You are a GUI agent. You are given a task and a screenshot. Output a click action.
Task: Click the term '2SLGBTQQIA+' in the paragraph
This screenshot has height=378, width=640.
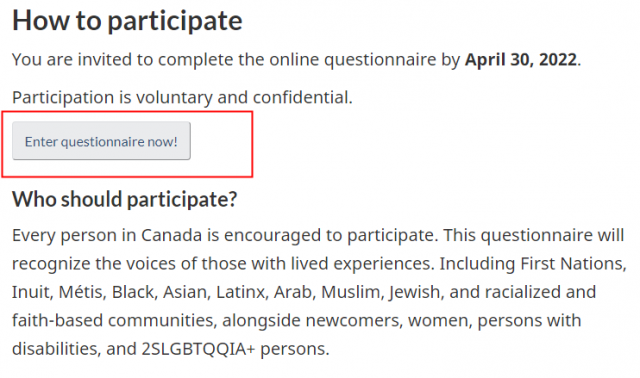[x=198, y=349]
